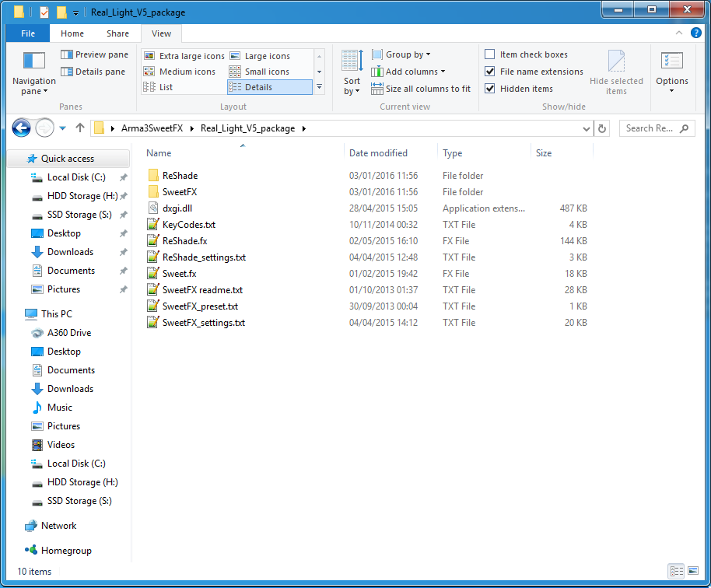The width and height of the screenshot is (711, 588).
Task: Select the dxgi.dll file icon
Action: pyautogui.click(x=153, y=208)
